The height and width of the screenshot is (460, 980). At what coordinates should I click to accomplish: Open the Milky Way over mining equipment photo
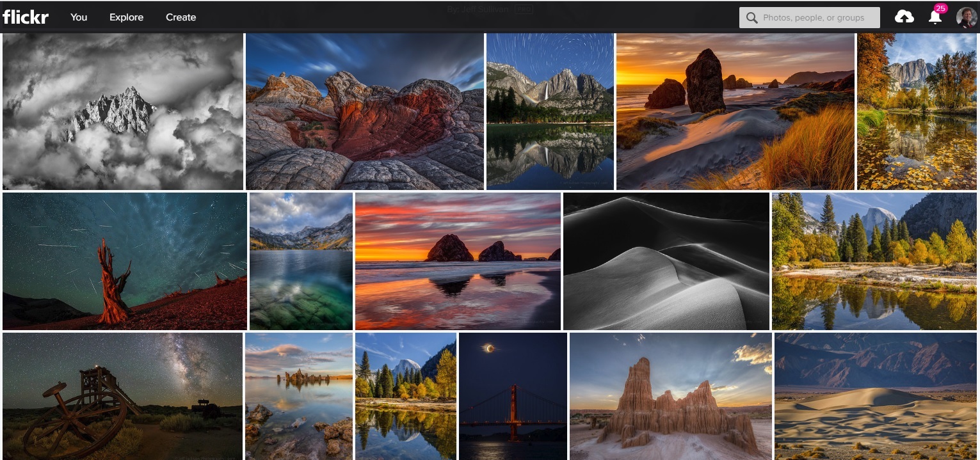point(122,395)
